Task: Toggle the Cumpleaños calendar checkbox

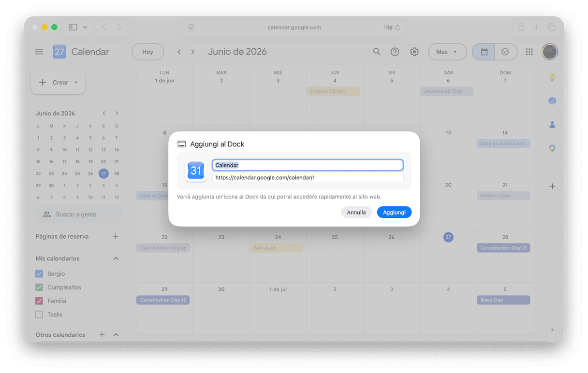Action: point(39,287)
